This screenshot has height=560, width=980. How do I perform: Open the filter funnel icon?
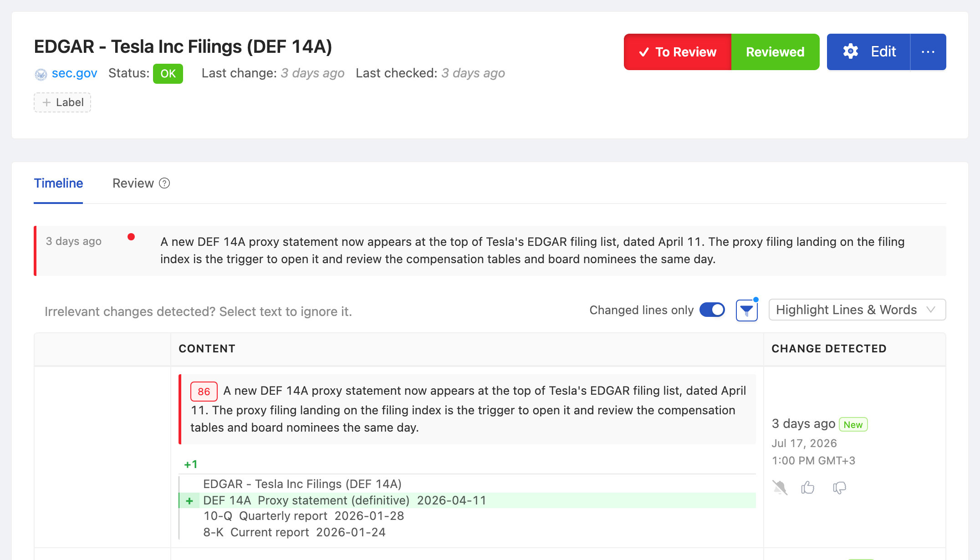pos(747,311)
